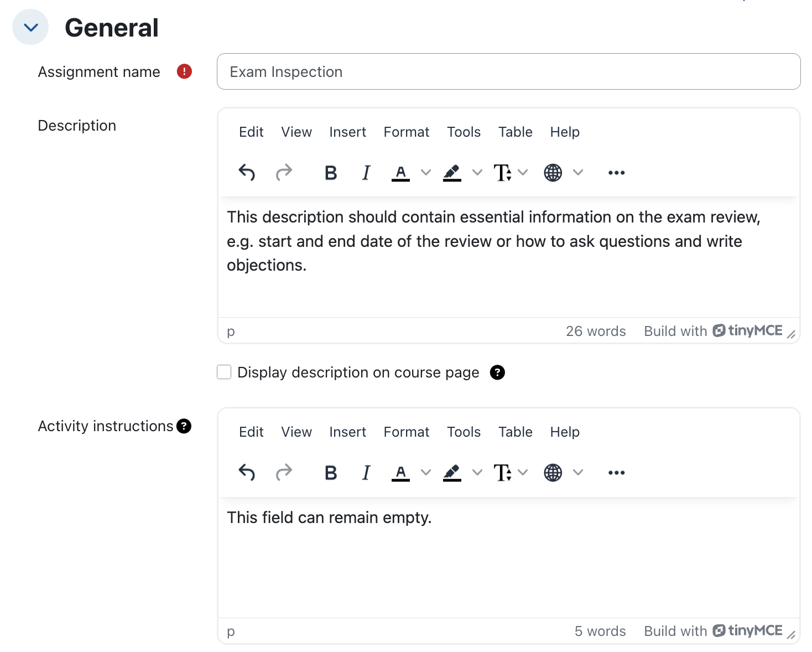Open Help menu in Activity instructions editor
812x652 pixels.
565,432
